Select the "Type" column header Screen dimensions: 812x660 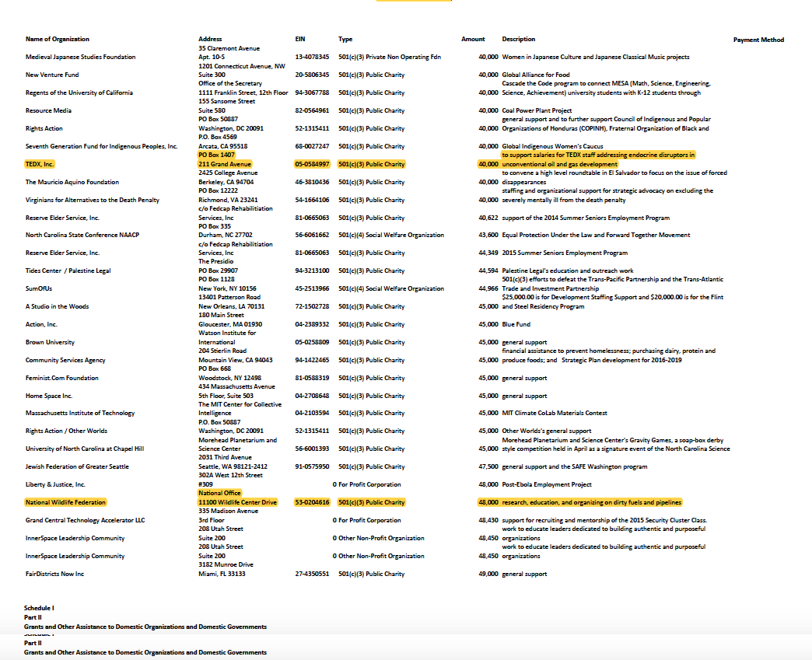pos(345,39)
